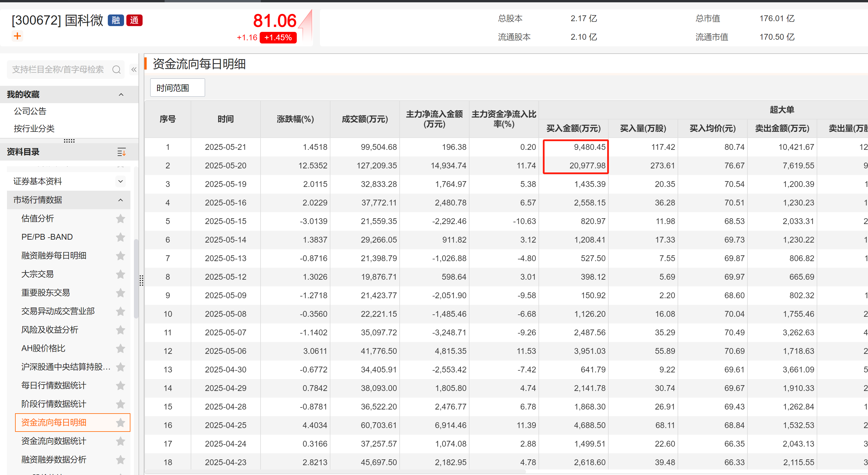Click the sidebar search input field
This screenshot has height=475, width=868.
[x=58, y=70]
